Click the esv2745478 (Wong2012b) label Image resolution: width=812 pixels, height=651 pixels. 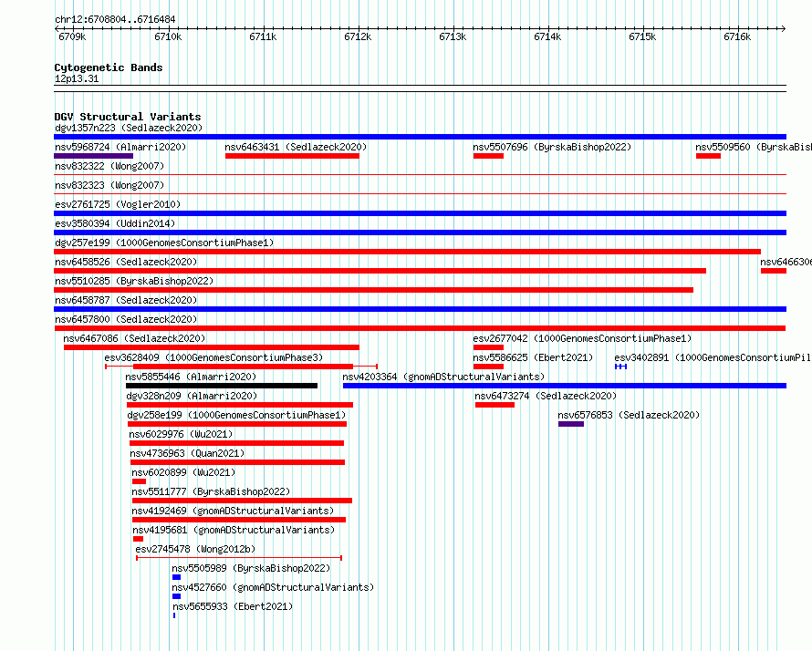pyautogui.click(x=195, y=549)
